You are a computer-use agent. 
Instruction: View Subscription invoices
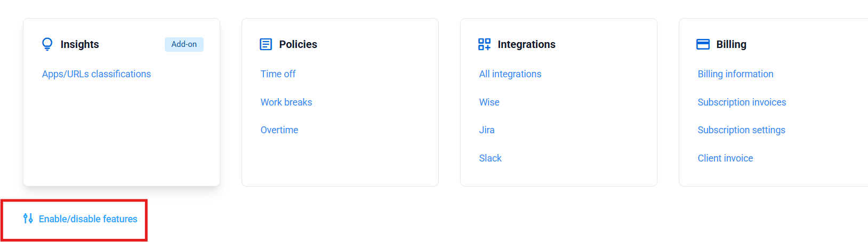pos(742,102)
